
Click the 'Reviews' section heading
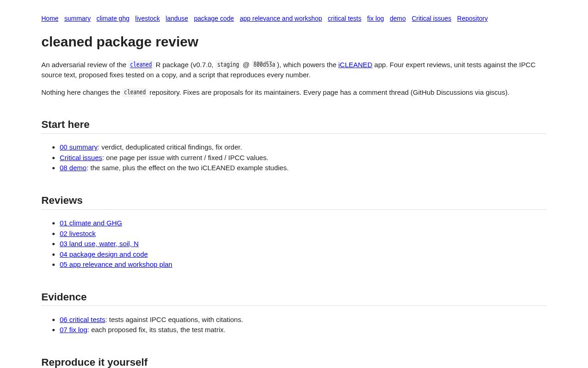(62, 201)
